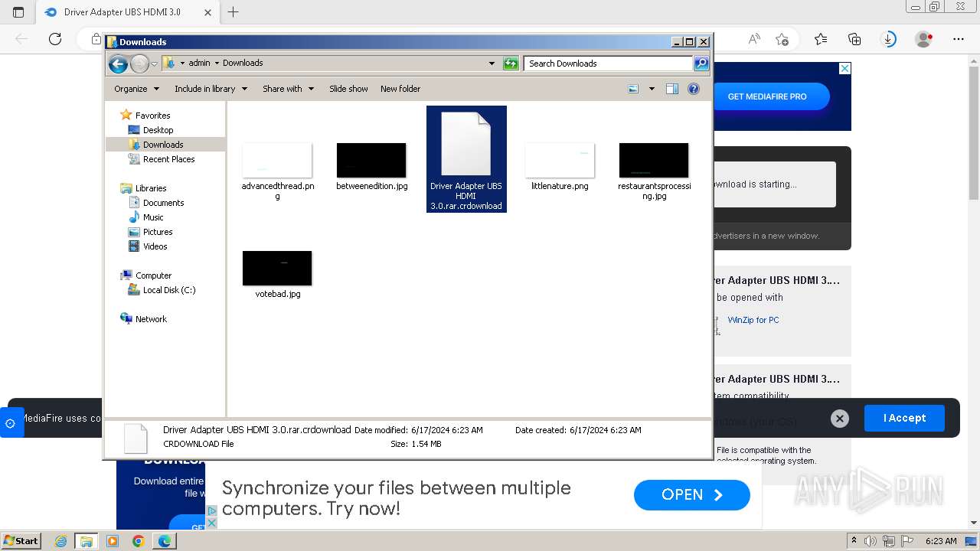Click the WinZip for PC link
Screen dimensions: 980x551
click(x=753, y=320)
